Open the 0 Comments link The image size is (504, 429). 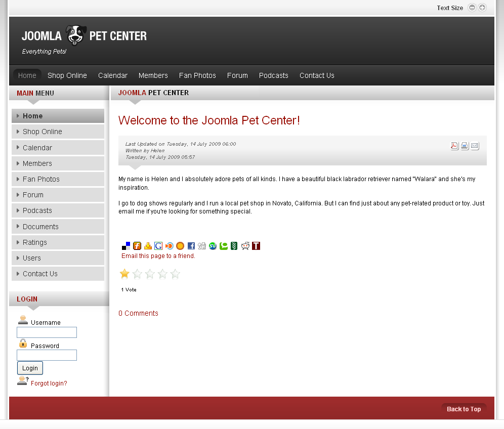pyautogui.click(x=138, y=313)
